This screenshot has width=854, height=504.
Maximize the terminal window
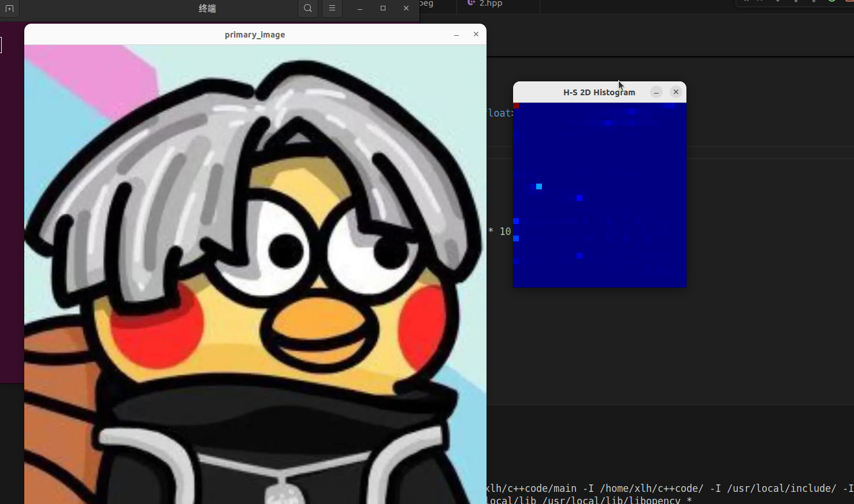[383, 9]
